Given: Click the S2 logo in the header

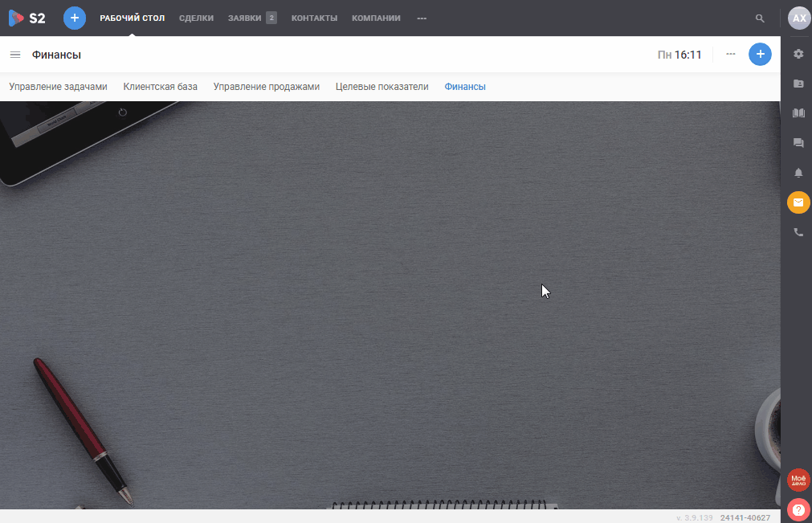Looking at the screenshot, I should pos(27,18).
